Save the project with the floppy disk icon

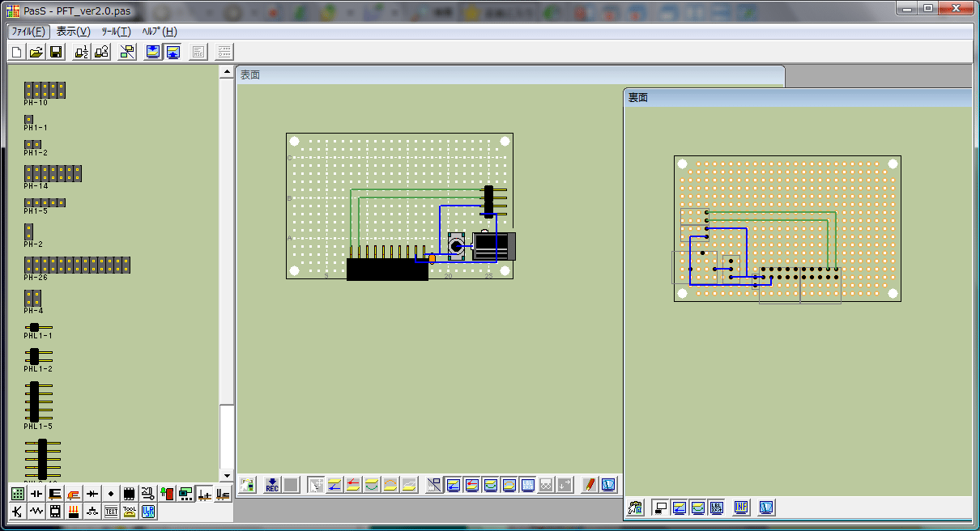point(56,53)
